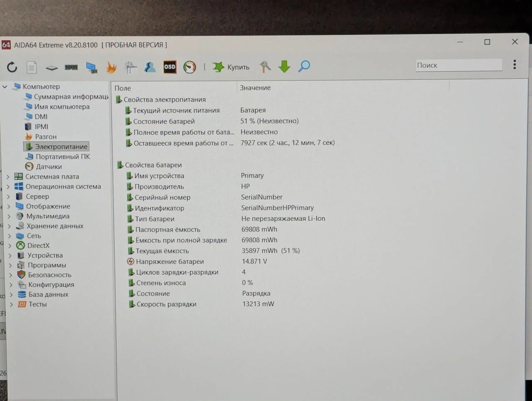532x401 pixels.
Task: Click the user silhouette toolbar icon
Action: pos(150,67)
